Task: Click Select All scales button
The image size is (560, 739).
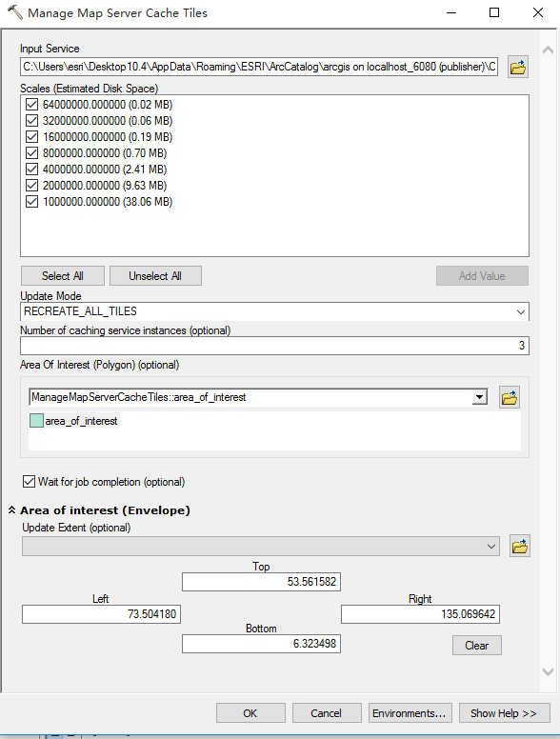Action: (x=63, y=276)
